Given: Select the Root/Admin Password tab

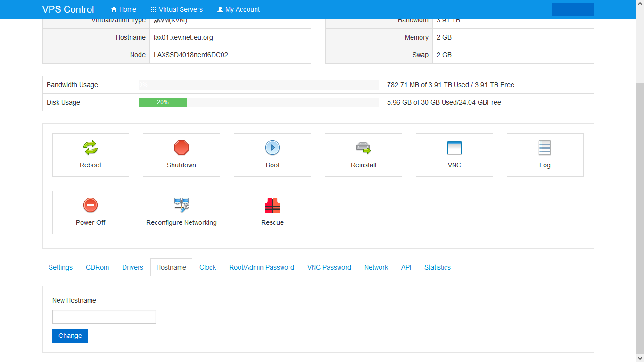Looking at the screenshot, I should pyautogui.click(x=262, y=267).
